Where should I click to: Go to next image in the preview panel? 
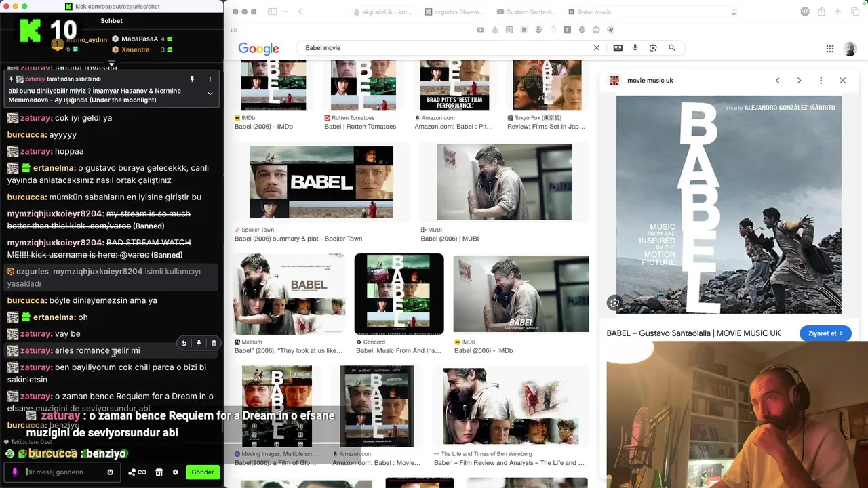point(799,81)
